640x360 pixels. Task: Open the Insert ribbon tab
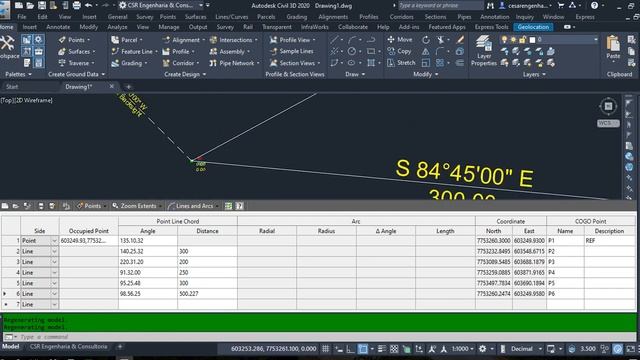coord(29,27)
